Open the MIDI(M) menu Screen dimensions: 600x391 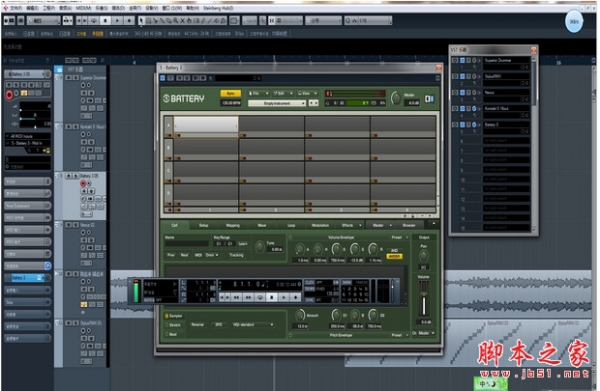point(83,8)
